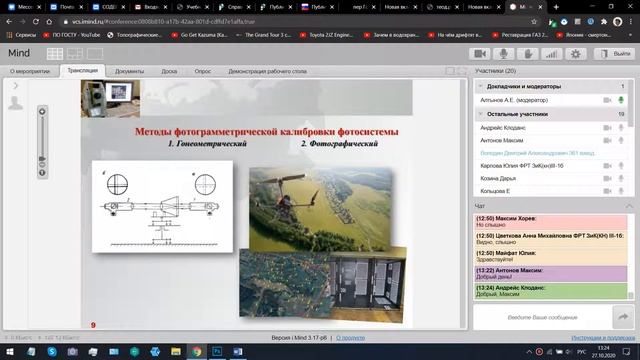The image size is (640, 360).
Task: Open the О мероприятии tab
Action: 30,71
